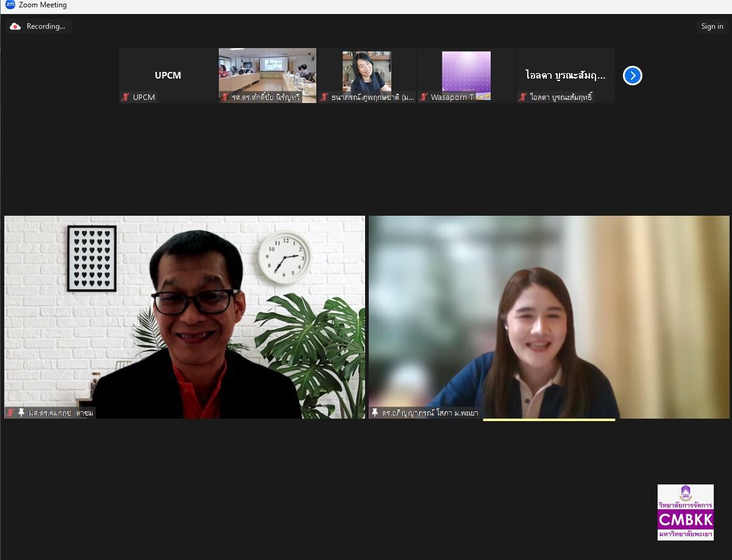
Task: Click muted mic icon on conference room tile
Action: click(x=225, y=97)
